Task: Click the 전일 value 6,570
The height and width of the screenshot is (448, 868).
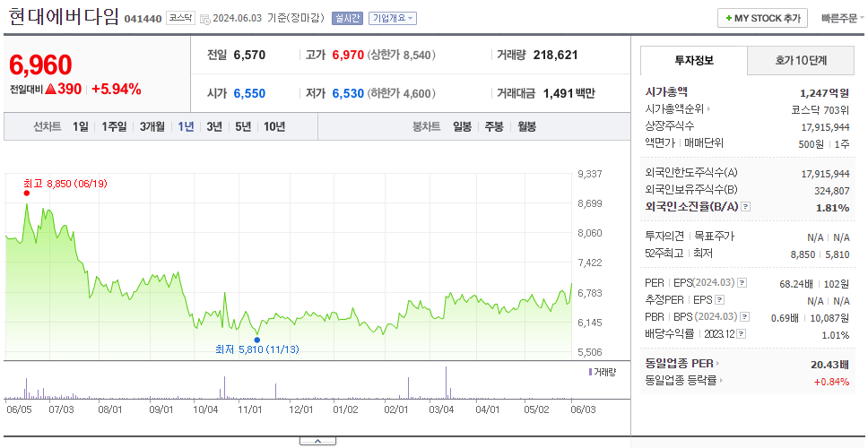Action: [249, 55]
